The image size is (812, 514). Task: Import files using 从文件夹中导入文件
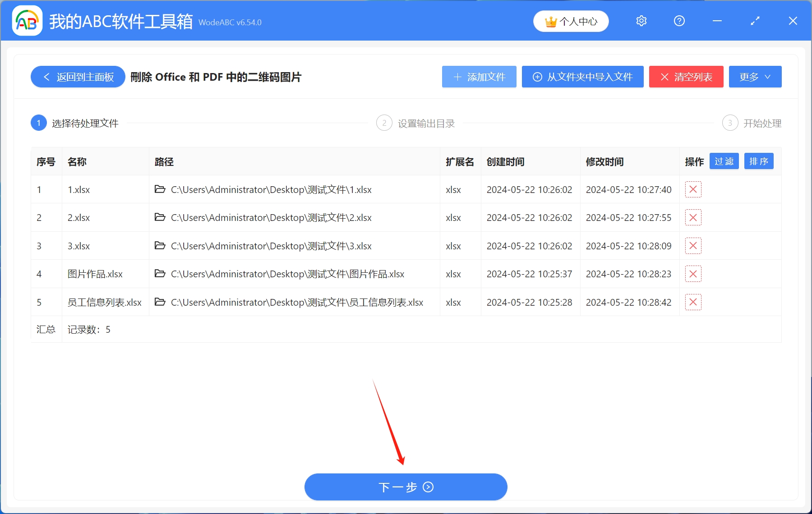pos(582,77)
